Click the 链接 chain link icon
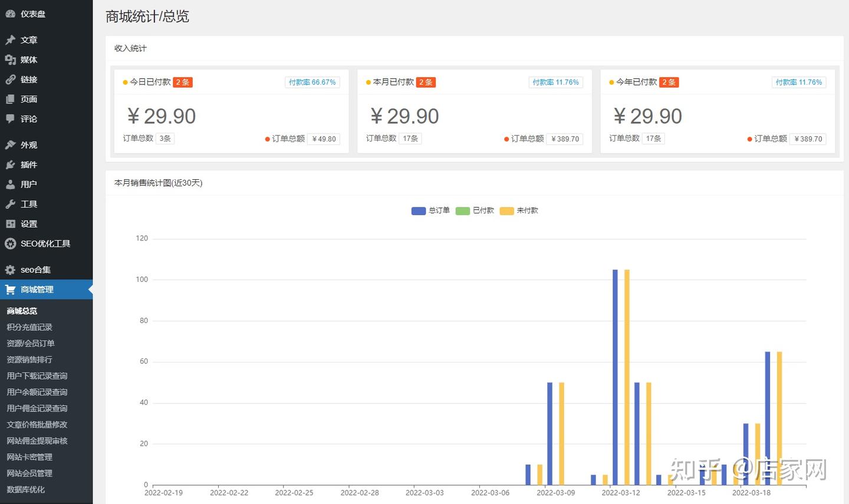 (11, 80)
